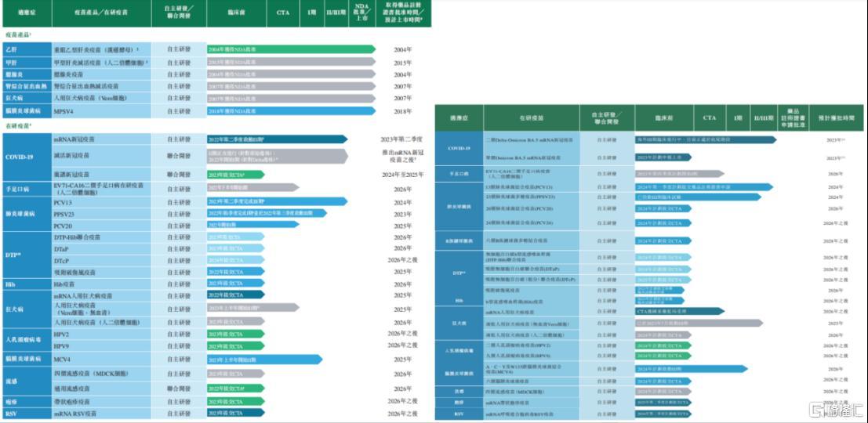868x423 pixels.
Task: Click the 聯合開發 cell in 通用流感疫苗 row
Action: 179,388
